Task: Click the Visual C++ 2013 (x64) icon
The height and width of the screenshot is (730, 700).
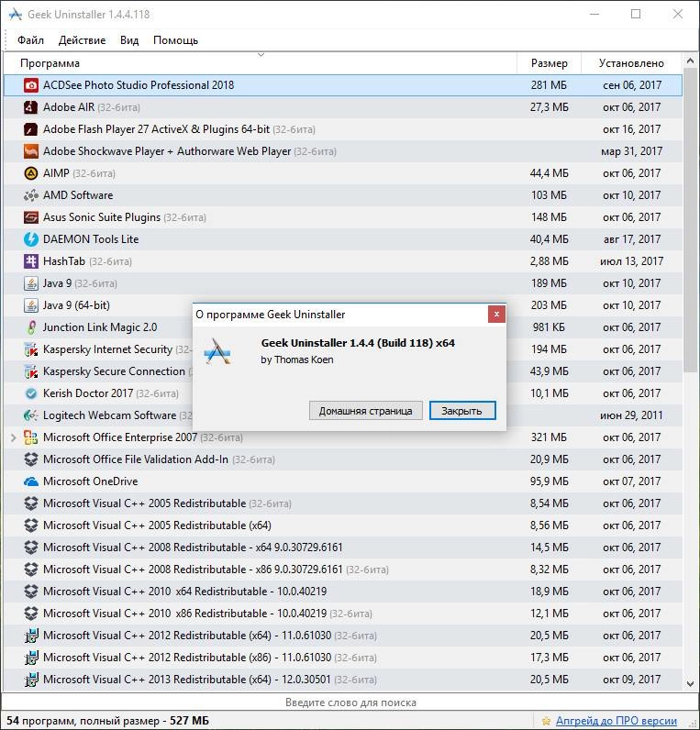Action: (x=31, y=680)
